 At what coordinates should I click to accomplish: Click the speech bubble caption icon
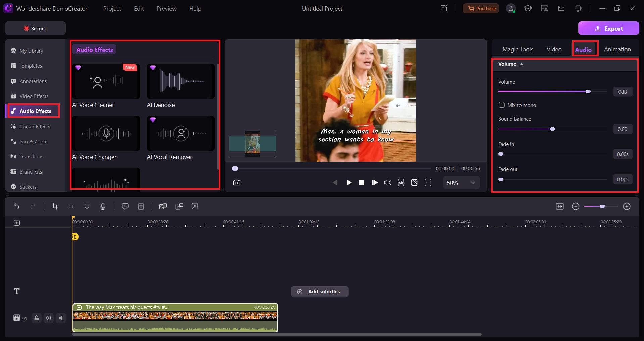click(x=125, y=206)
